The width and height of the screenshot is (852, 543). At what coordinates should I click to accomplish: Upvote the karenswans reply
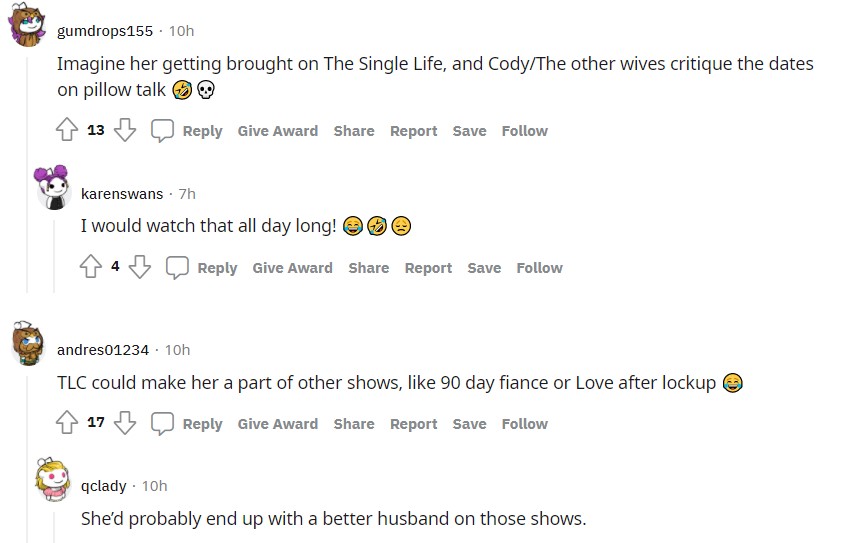tap(91, 267)
